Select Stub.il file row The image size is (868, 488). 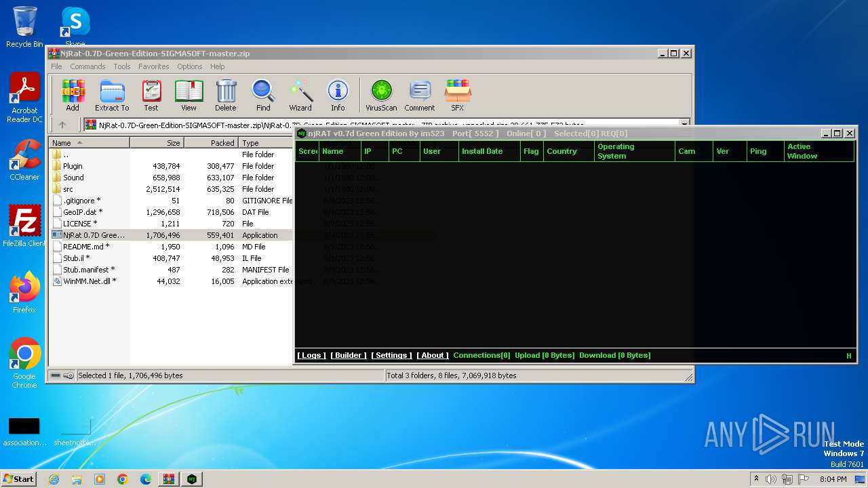[170, 258]
